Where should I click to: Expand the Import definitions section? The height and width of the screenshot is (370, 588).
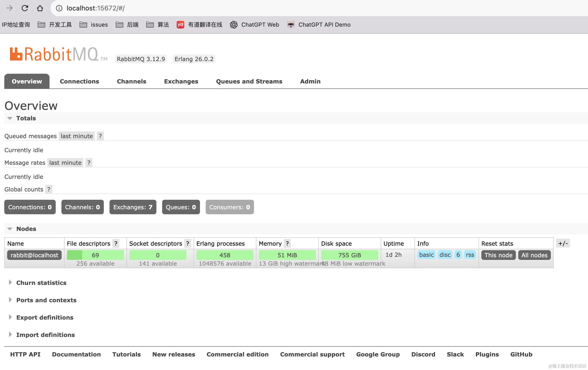click(x=45, y=335)
